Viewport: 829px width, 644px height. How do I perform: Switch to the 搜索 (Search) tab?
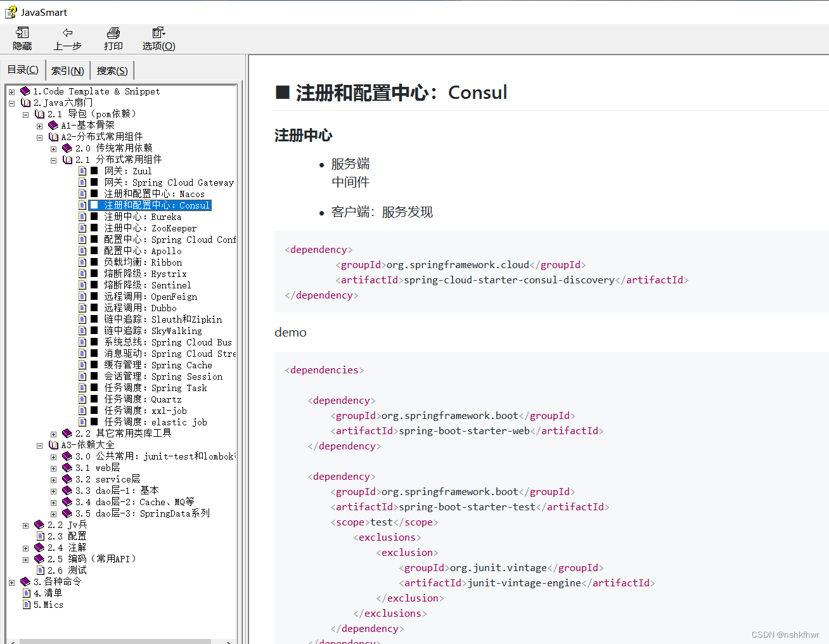click(112, 70)
